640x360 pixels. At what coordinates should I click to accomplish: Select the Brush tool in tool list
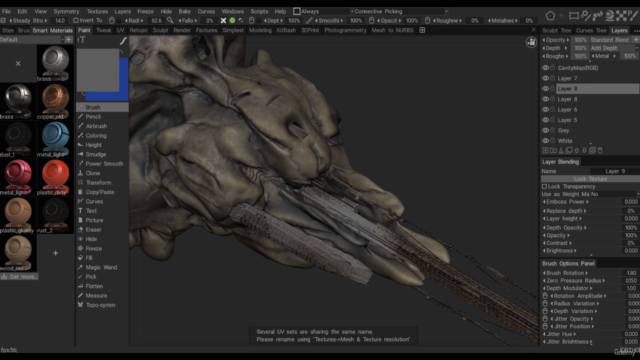pyautogui.click(x=102, y=107)
